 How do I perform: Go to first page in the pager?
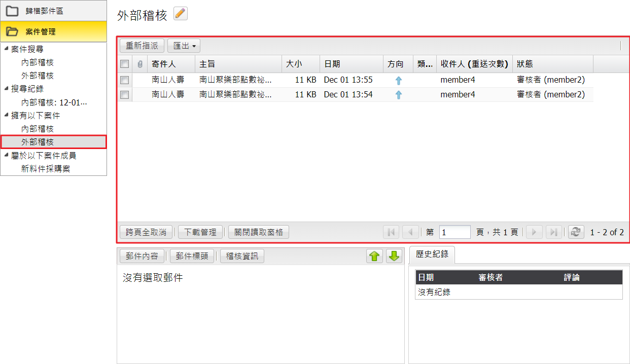pyautogui.click(x=391, y=232)
